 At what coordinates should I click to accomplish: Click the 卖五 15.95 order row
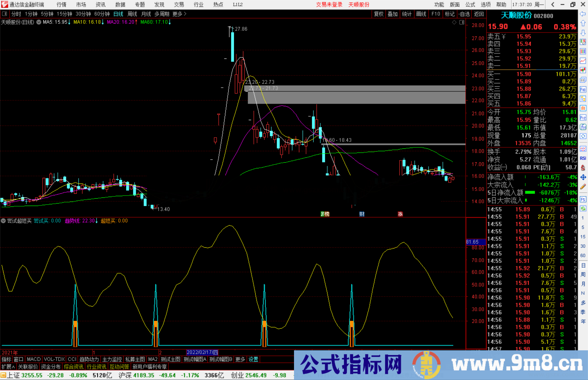[x=532, y=37]
